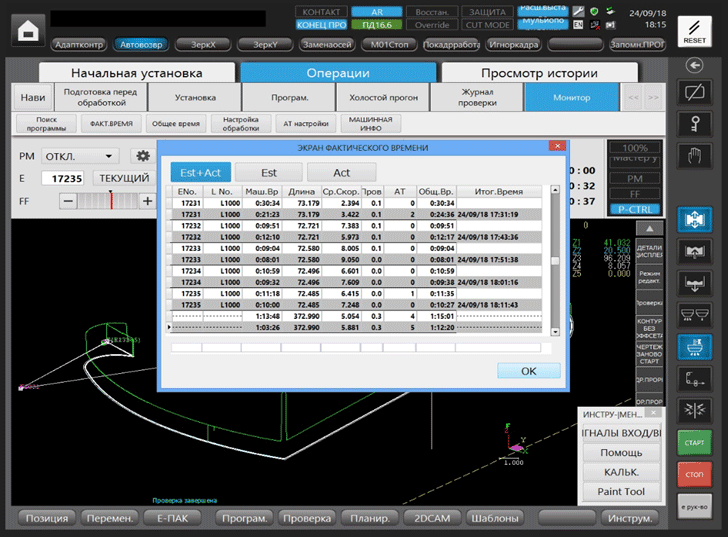Click the Общее время button
This screenshot has height=537, width=728.
tap(176, 123)
